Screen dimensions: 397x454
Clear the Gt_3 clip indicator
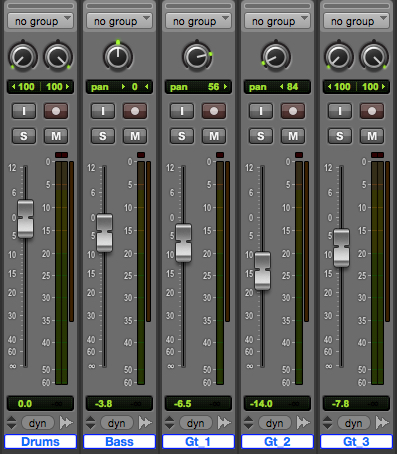click(x=378, y=155)
